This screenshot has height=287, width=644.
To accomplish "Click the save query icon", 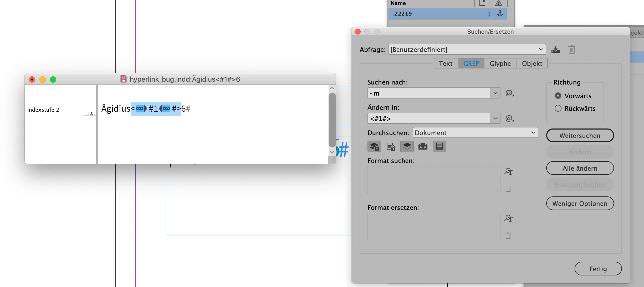I will [555, 50].
